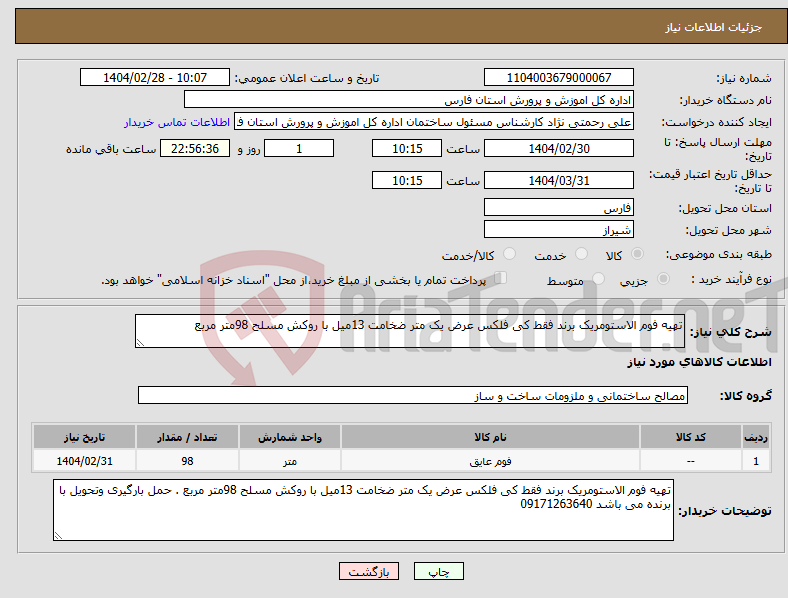Open اطلاعات تماس خریدار link
This screenshot has height=598, width=788.
coord(177,122)
